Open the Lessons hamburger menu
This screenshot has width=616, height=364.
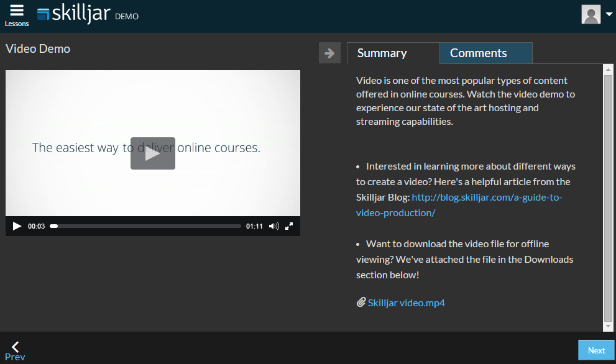tap(17, 15)
